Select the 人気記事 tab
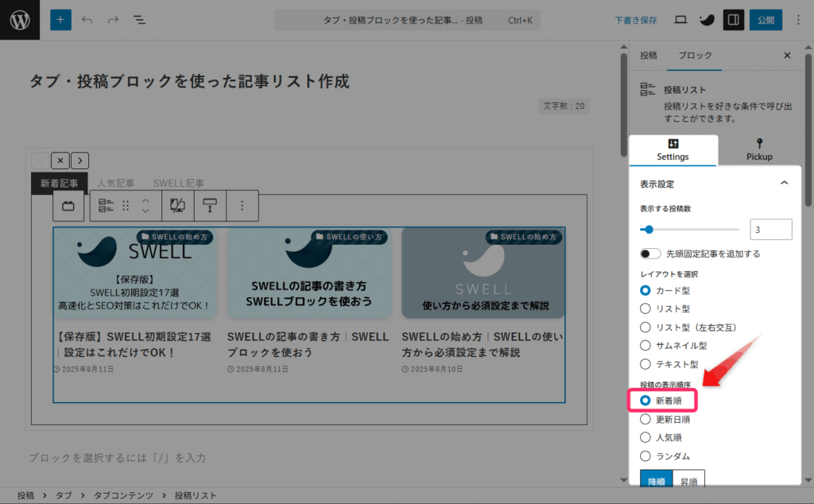814x504 pixels. tap(116, 183)
